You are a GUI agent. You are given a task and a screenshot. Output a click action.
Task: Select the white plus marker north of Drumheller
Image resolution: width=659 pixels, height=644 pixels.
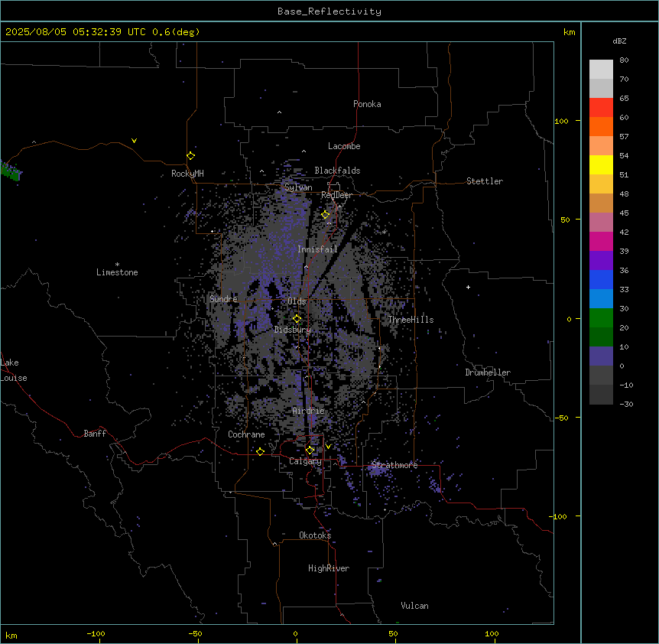point(468,287)
